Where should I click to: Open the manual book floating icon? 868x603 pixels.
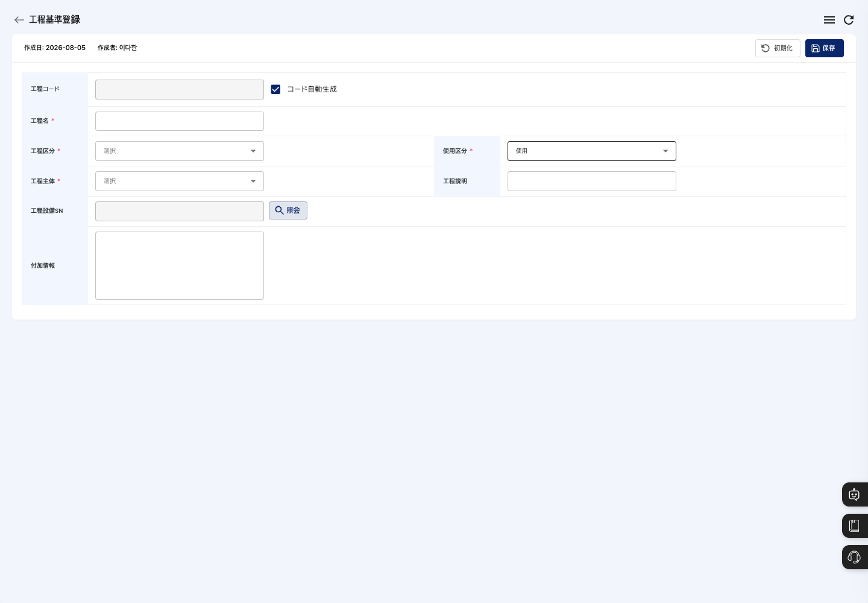(x=855, y=526)
